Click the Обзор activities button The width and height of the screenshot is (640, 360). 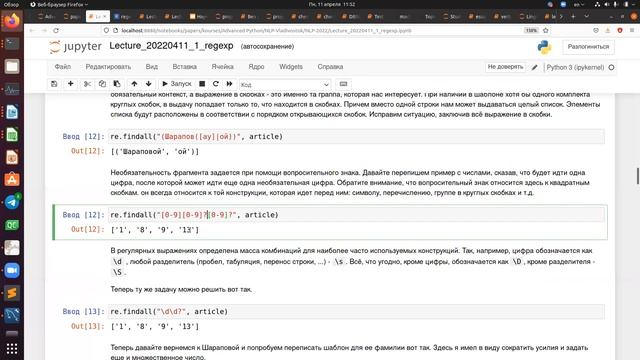[x=11, y=4]
